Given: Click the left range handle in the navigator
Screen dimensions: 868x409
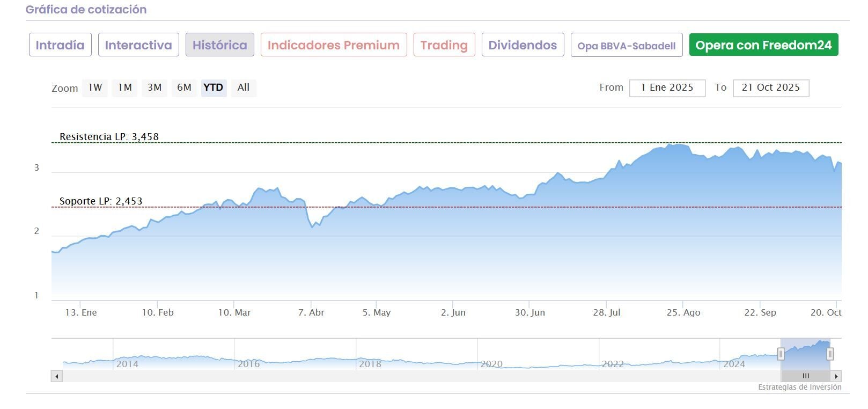Looking at the screenshot, I should coord(781,354).
